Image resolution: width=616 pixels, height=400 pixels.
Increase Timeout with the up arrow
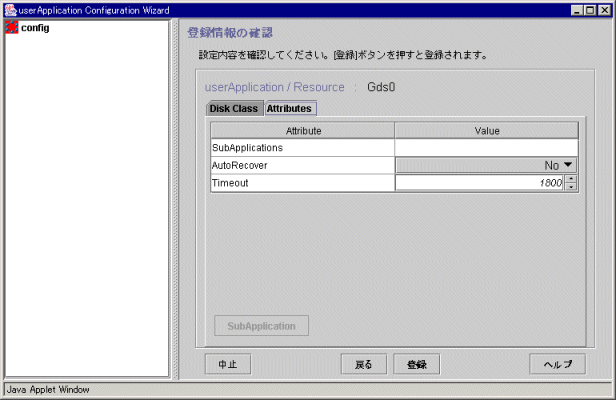(x=571, y=179)
